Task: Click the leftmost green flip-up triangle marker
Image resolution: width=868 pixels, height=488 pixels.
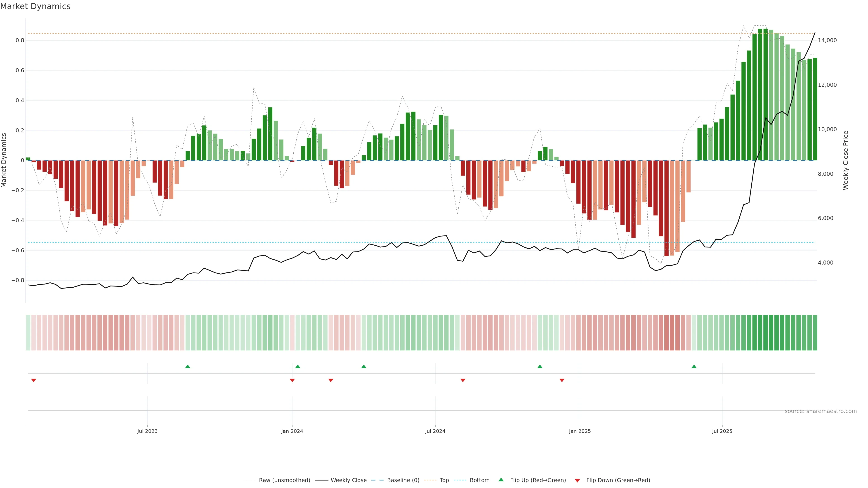Action: click(188, 366)
